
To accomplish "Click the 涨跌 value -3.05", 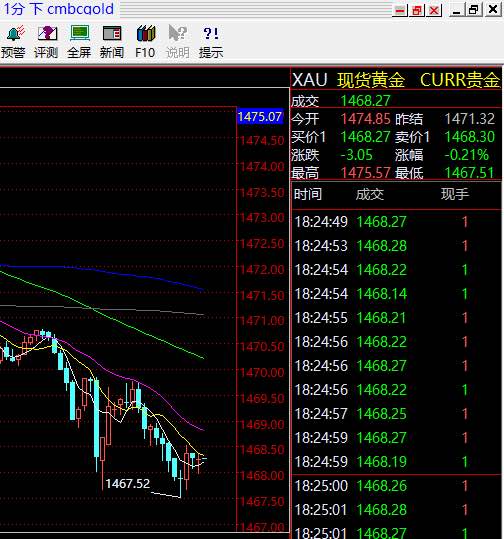I will pos(357,155).
